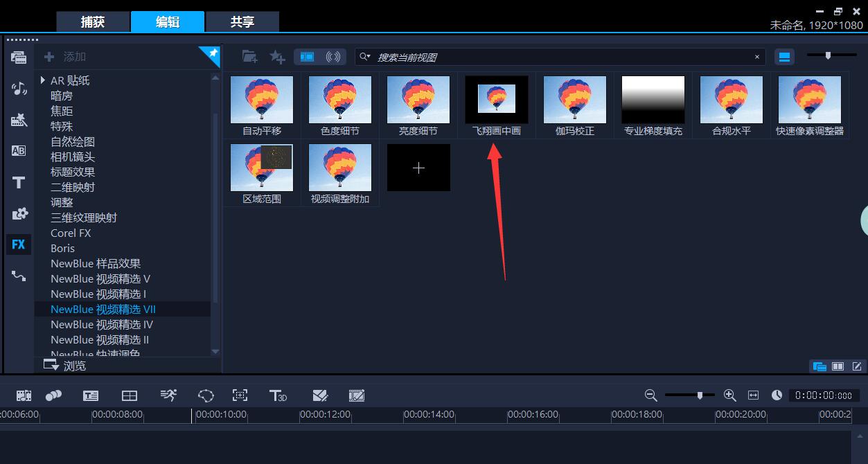The height and width of the screenshot is (464, 868).
Task: Open the Title (T) library panel
Action: tap(19, 183)
